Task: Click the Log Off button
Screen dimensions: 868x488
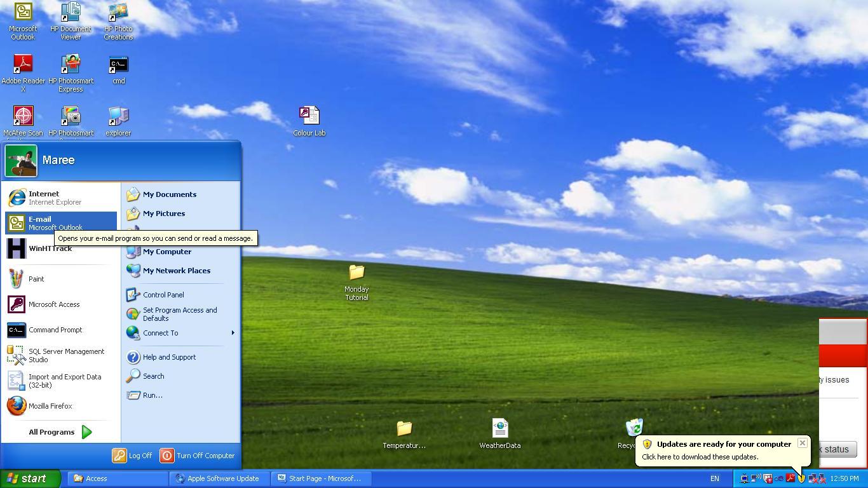Action: (133, 456)
